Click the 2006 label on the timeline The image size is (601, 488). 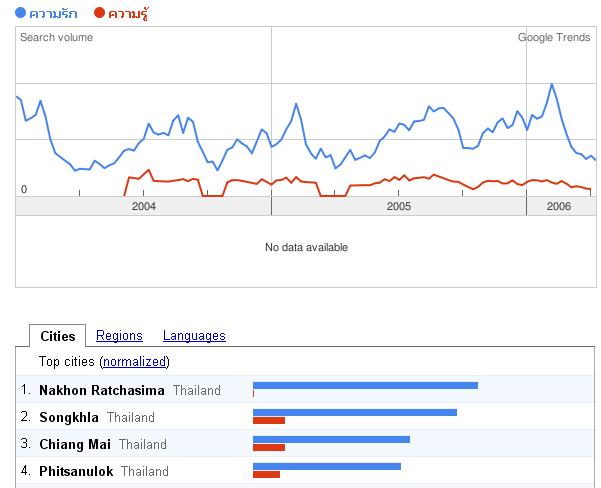559,206
